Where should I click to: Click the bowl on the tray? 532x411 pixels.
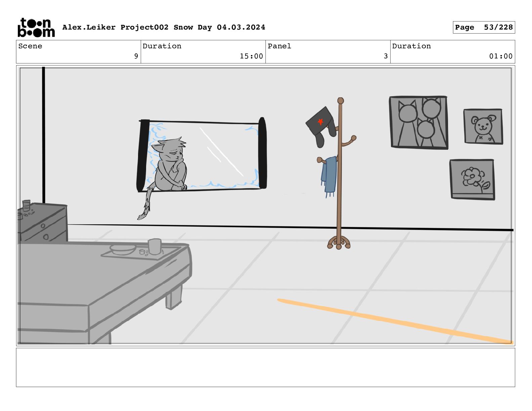(123, 249)
